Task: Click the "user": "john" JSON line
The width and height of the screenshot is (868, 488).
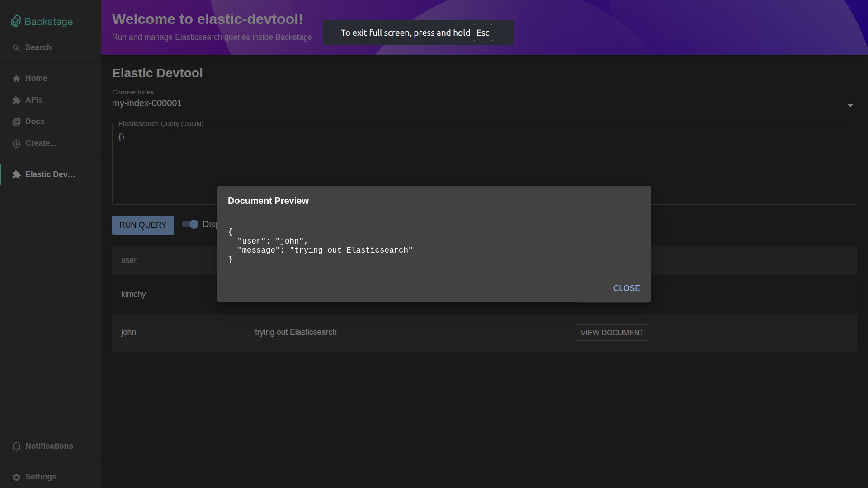Action: pos(273,241)
